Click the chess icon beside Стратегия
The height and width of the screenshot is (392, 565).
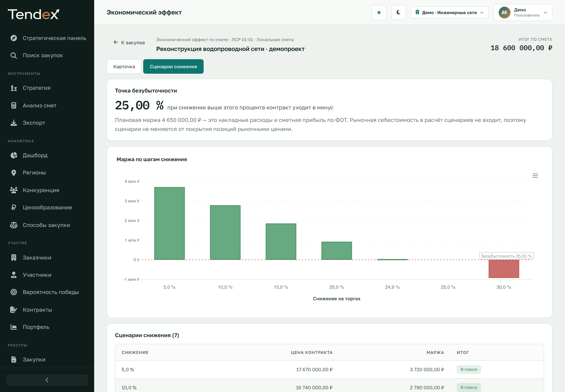click(x=14, y=88)
